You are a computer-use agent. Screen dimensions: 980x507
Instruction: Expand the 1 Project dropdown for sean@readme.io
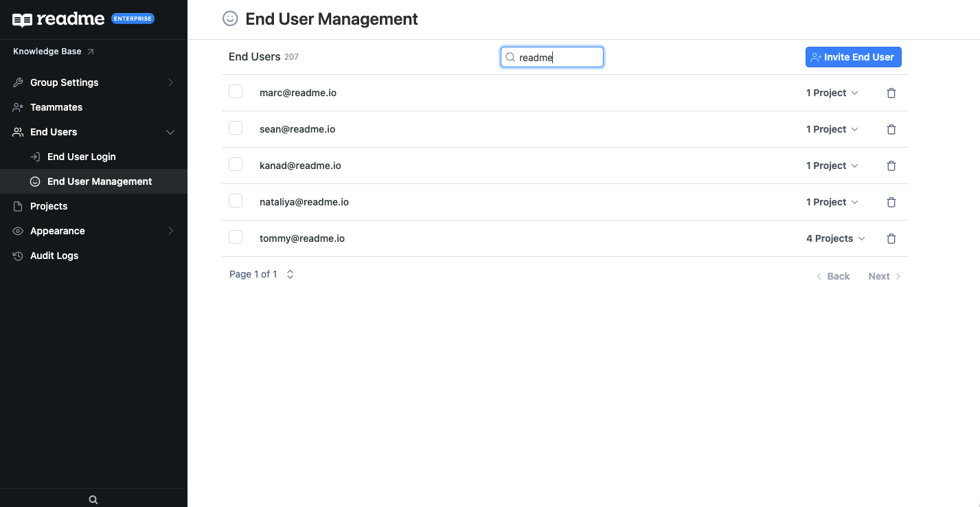click(x=832, y=129)
